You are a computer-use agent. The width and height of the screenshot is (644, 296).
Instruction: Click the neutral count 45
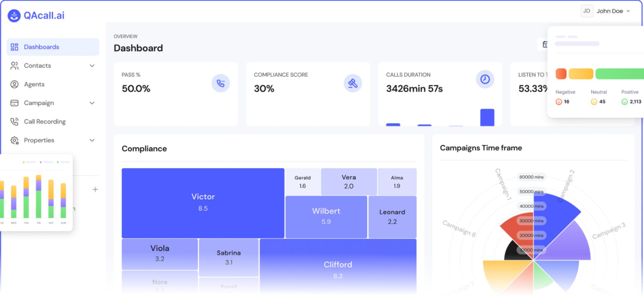[x=602, y=102]
